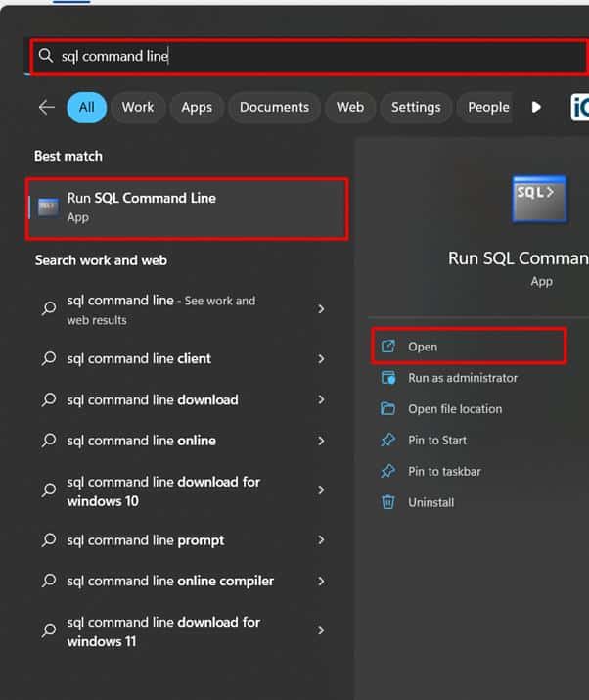589x700 pixels.
Task: Expand chevron for 'See work and web results'
Action: coord(321,309)
